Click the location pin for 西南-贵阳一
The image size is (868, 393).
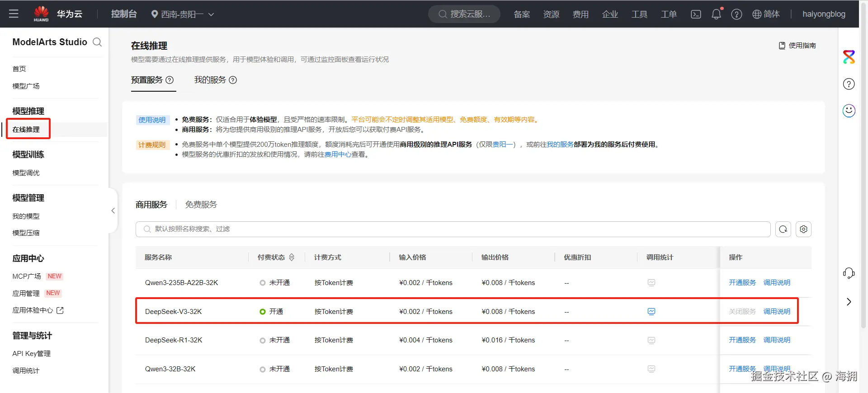(155, 14)
